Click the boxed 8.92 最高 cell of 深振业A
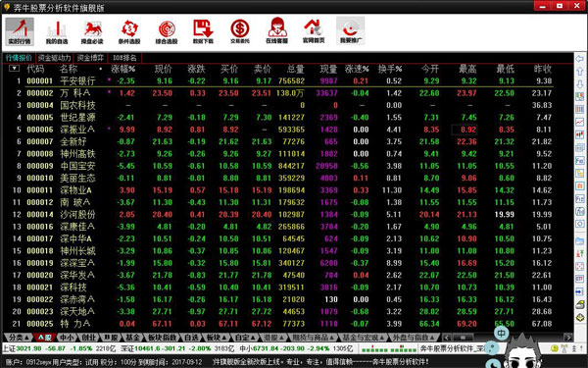The height and width of the screenshot is (368, 588). click(x=464, y=130)
